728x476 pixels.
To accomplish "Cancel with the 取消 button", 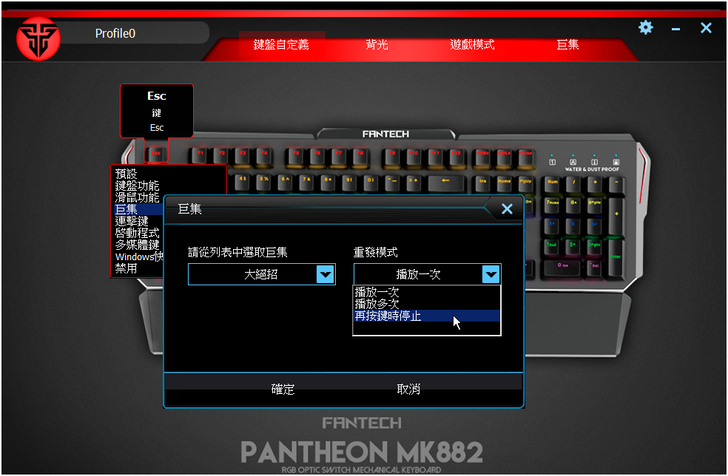I will [409, 389].
